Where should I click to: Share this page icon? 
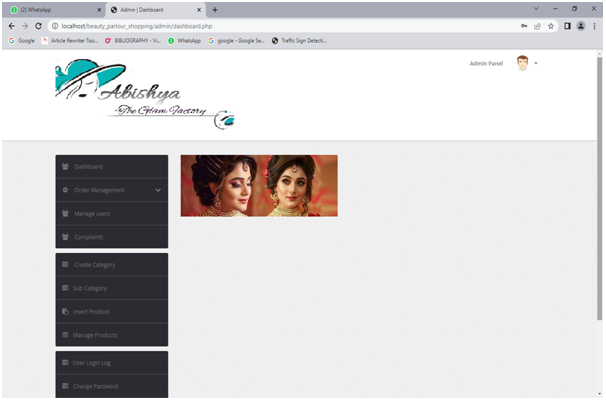[538, 26]
